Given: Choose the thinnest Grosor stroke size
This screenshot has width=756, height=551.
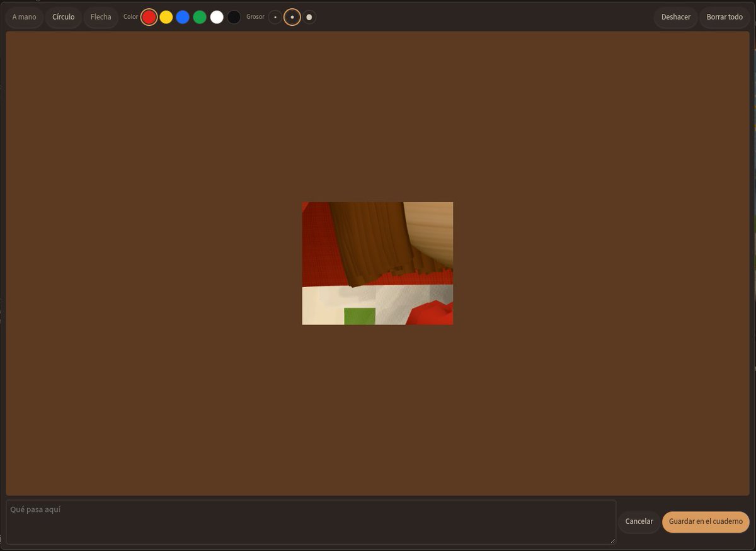Looking at the screenshot, I should (275, 17).
